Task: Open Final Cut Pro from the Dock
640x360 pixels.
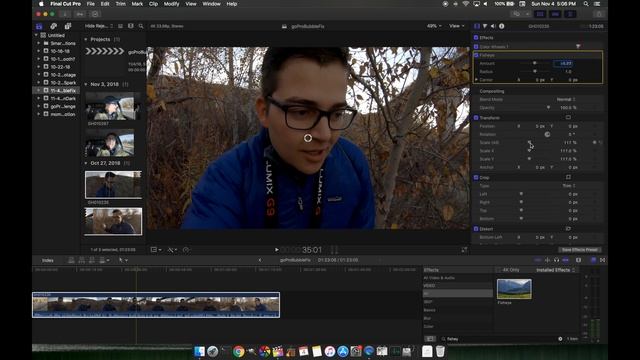Action: pos(278,351)
